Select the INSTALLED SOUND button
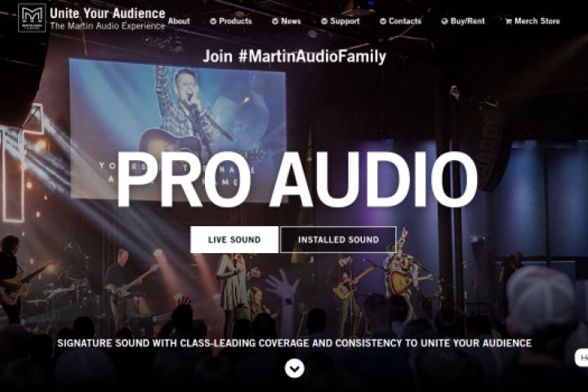The width and height of the screenshot is (588, 392). point(338,239)
